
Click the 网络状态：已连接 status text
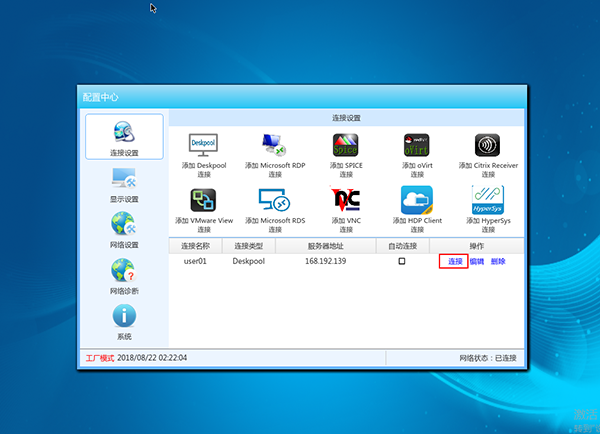488,358
